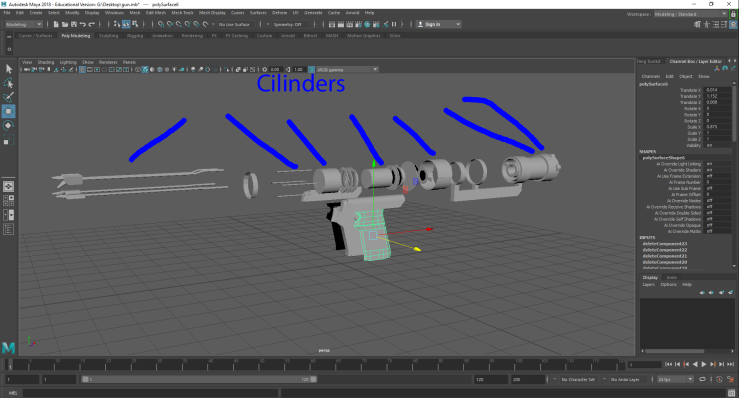The height and width of the screenshot is (398, 739).
Task: Open the No Anim Layer dropdown
Action: coord(628,379)
